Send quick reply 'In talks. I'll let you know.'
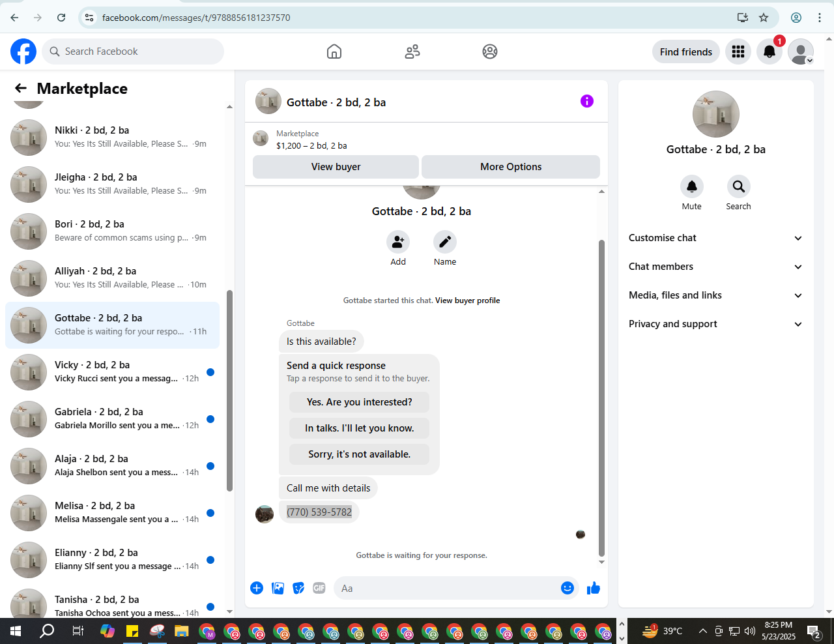The image size is (834, 644). point(360,428)
